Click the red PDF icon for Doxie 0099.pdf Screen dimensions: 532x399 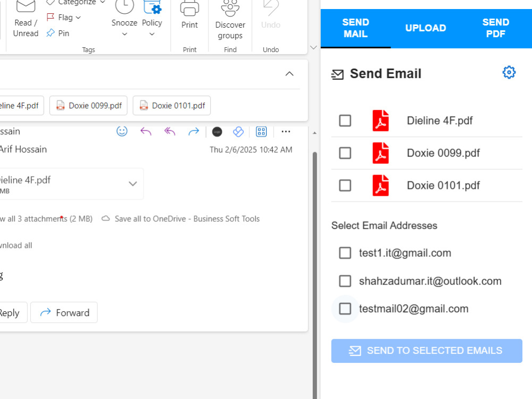point(381,153)
